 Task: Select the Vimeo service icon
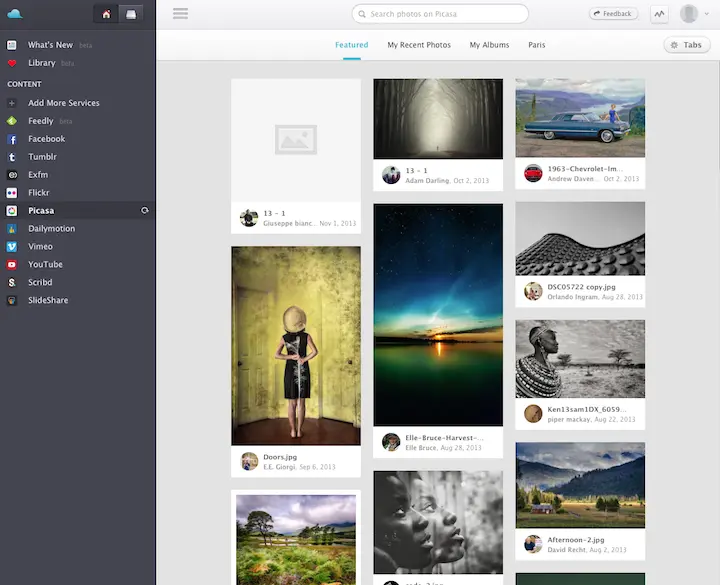tap(12, 247)
